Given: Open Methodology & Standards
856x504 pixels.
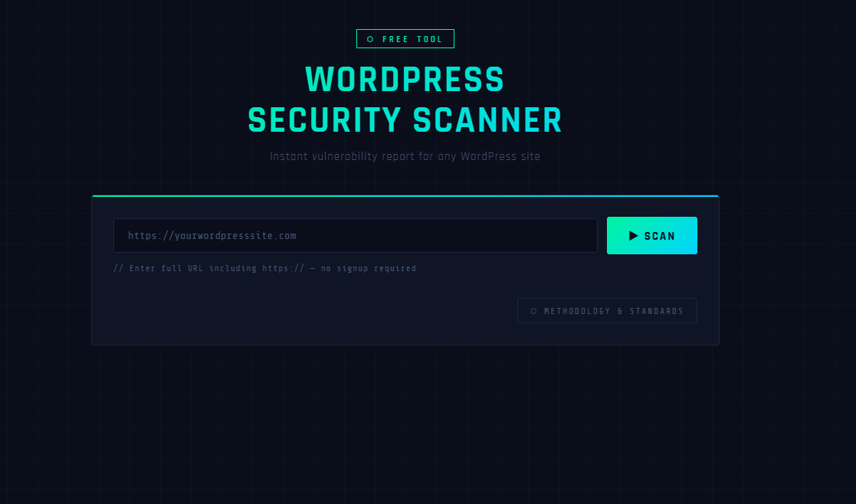Looking at the screenshot, I should click(x=607, y=311).
